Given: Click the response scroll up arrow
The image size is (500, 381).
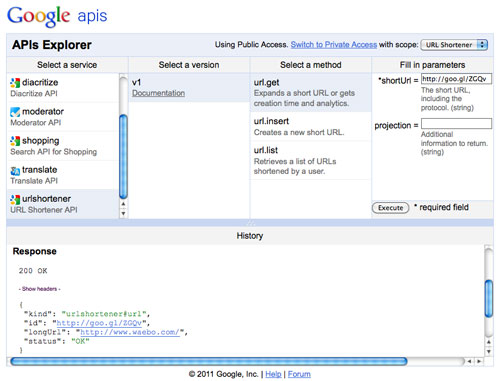Looking at the screenshot, I should coord(489,342).
